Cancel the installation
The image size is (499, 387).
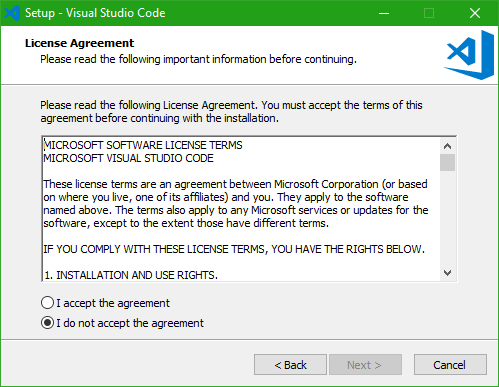click(x=450, y=365)
